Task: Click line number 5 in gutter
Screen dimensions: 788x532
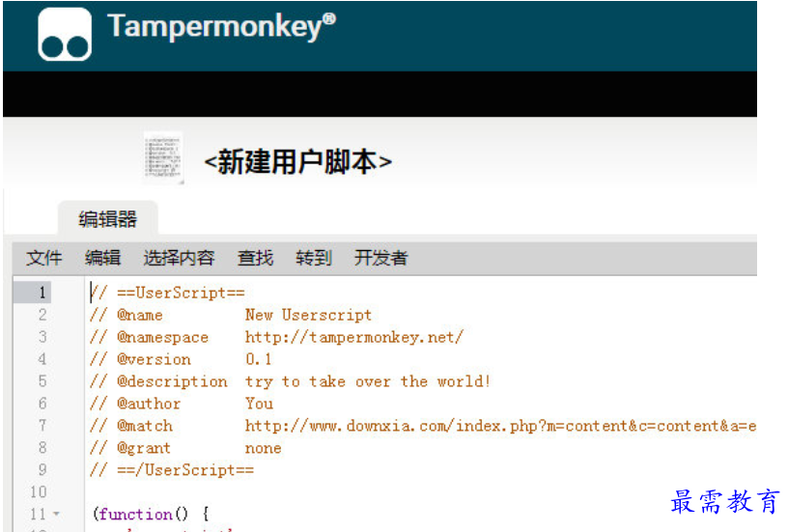Action: [42, 380]
